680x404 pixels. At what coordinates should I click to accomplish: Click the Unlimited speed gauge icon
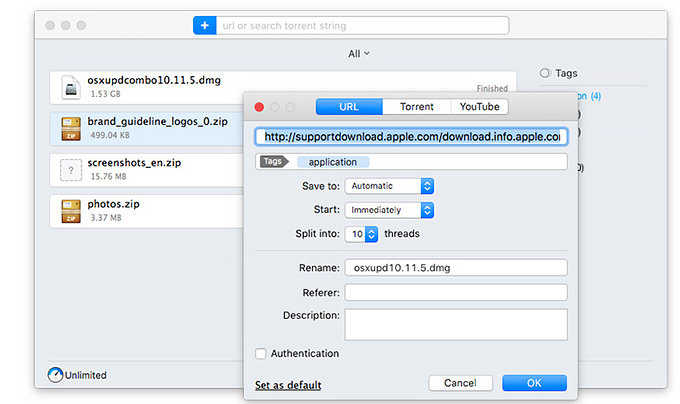56,375
